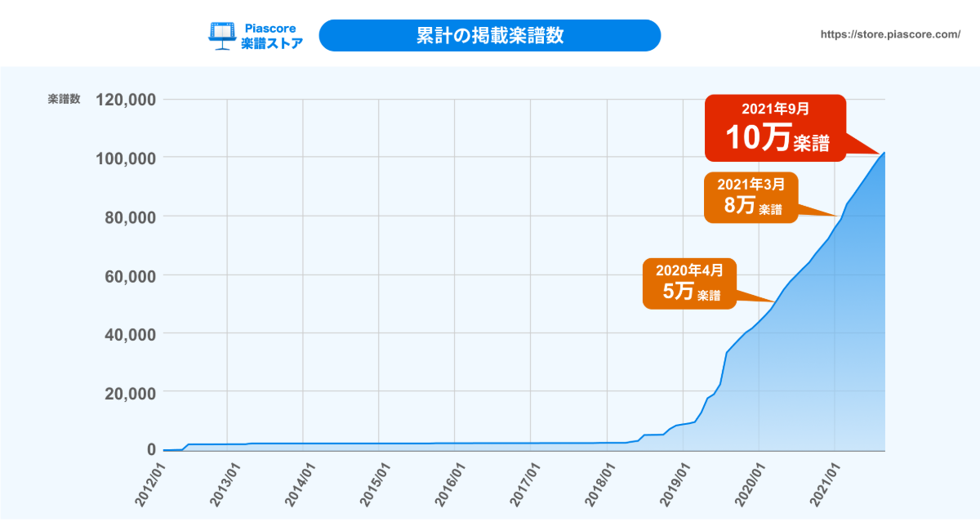980x531 pixels.
Task: Click the Piascore music stand logo icon
Action: click(x=223, y=36)
